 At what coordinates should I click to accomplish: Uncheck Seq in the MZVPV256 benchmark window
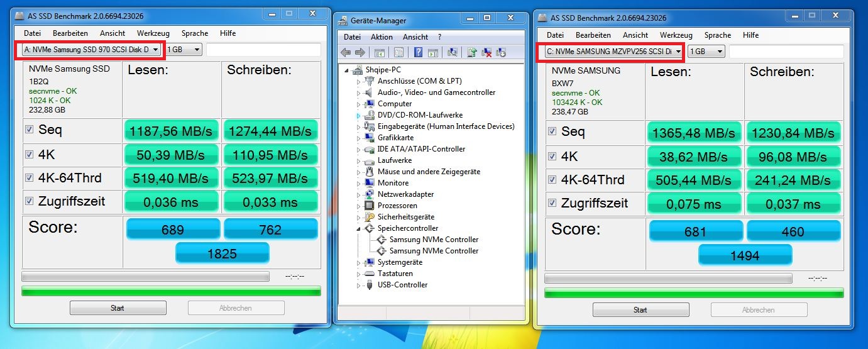coord(552,131)
